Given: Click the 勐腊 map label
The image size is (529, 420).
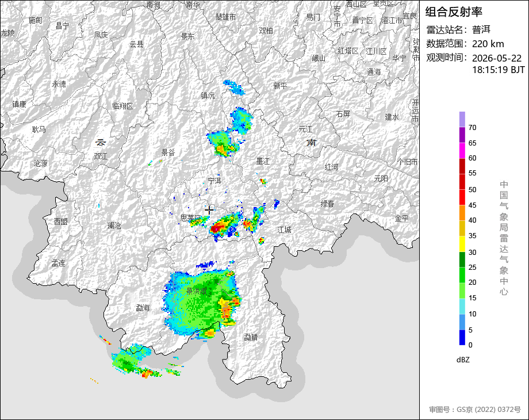Looking at the screenshot, I should click(x=251, y=337).
